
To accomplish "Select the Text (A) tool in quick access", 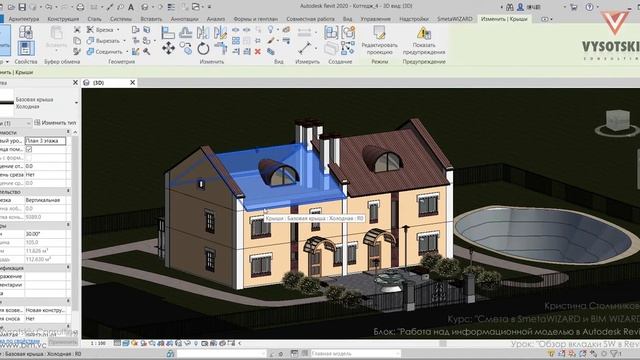I will pos(131,7).
